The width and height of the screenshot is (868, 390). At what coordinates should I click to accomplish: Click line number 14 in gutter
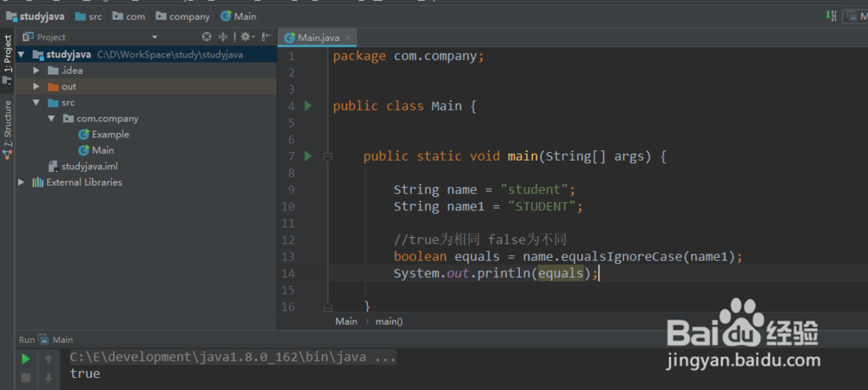(290, 274)
